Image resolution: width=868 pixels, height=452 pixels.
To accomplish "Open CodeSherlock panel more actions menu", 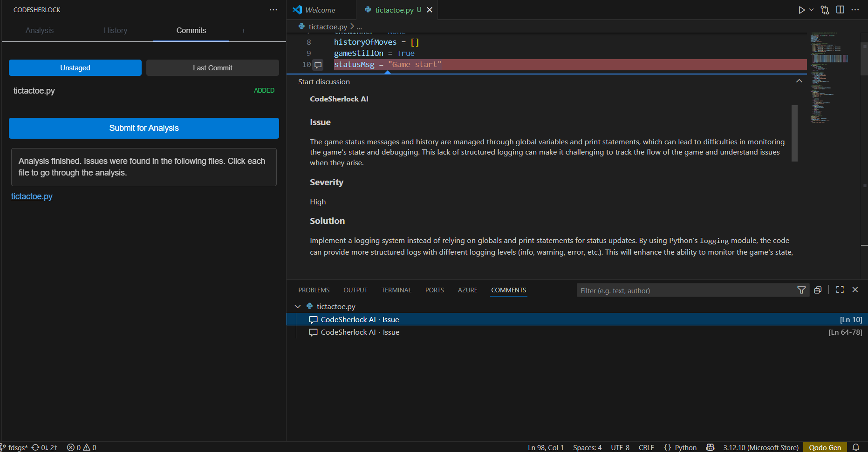I will 273,10.
